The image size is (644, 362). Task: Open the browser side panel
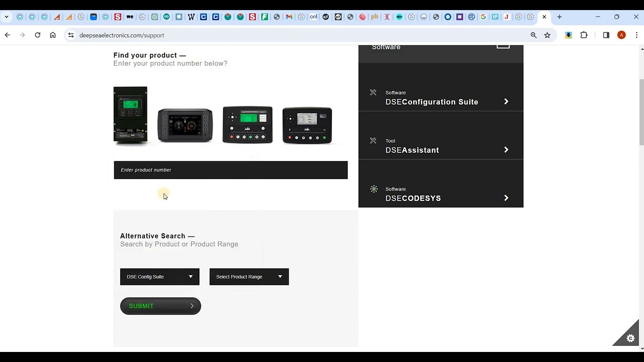click(x=606, y=35)
